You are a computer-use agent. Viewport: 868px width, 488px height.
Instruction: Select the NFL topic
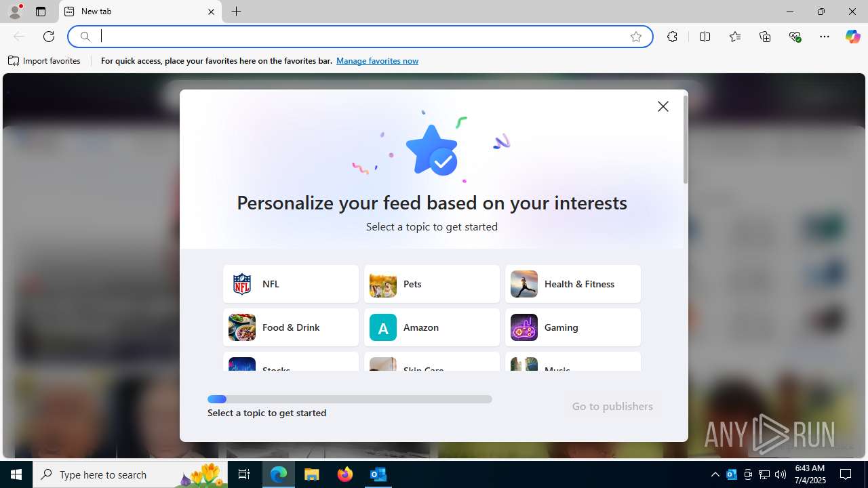click(x=291, y=284)
